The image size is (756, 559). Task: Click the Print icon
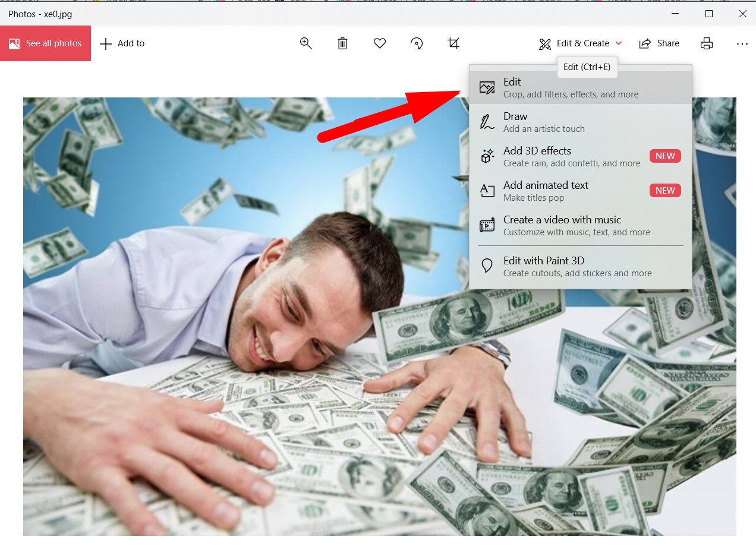tap(706, 43)
